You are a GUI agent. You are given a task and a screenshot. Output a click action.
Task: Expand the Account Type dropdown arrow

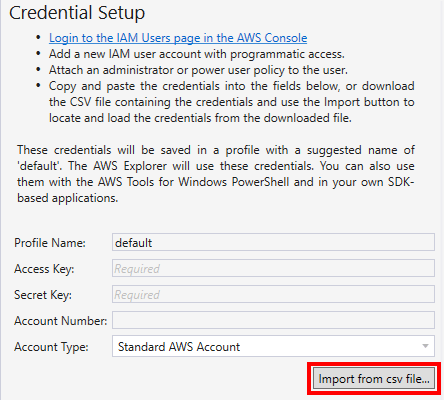point(425,346)
